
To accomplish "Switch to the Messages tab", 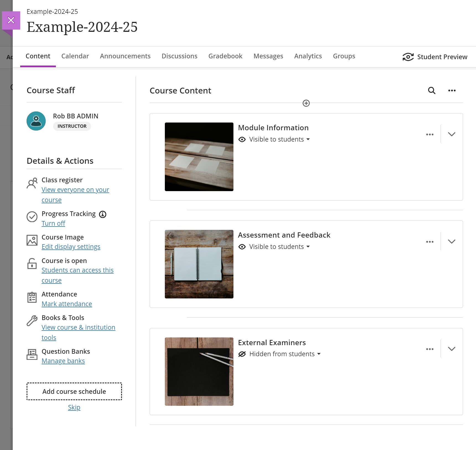I will (x=268, y=56).
